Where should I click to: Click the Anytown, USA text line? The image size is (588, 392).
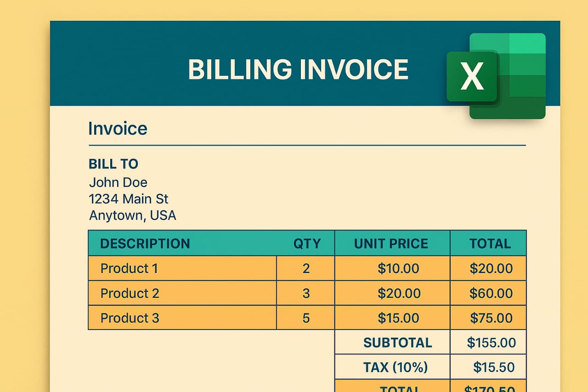pyautogui.click(x=132, y=215)
